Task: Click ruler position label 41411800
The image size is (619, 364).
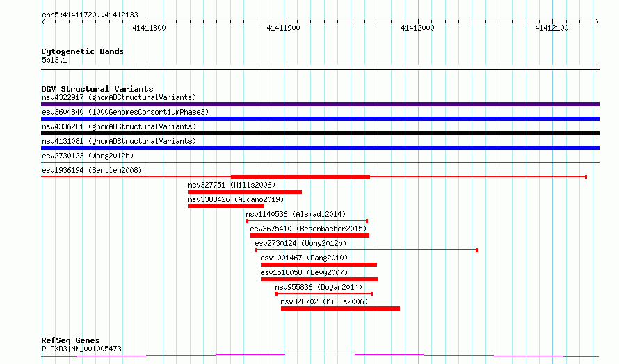Action: [x=150, y=28]
